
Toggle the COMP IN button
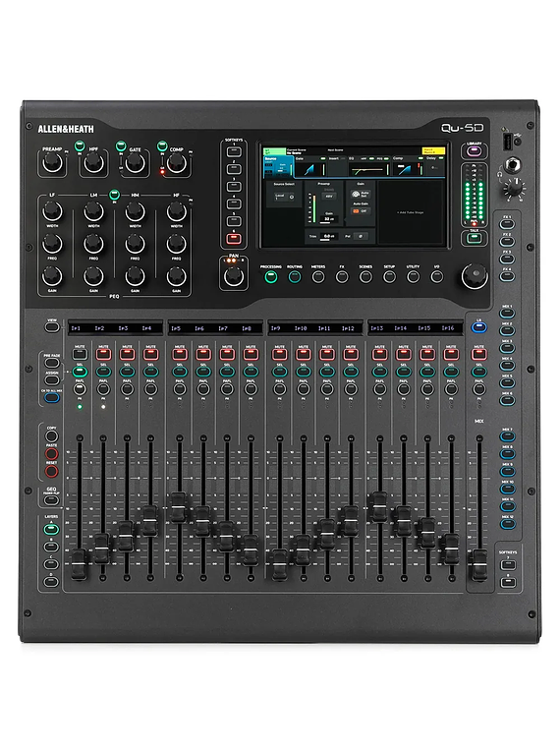[162, 145]
